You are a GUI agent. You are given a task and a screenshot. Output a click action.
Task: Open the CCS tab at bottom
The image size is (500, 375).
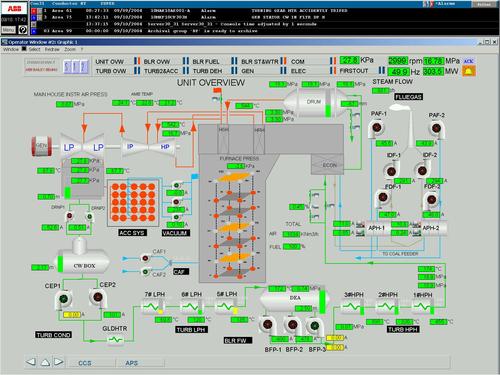(85, 363)
